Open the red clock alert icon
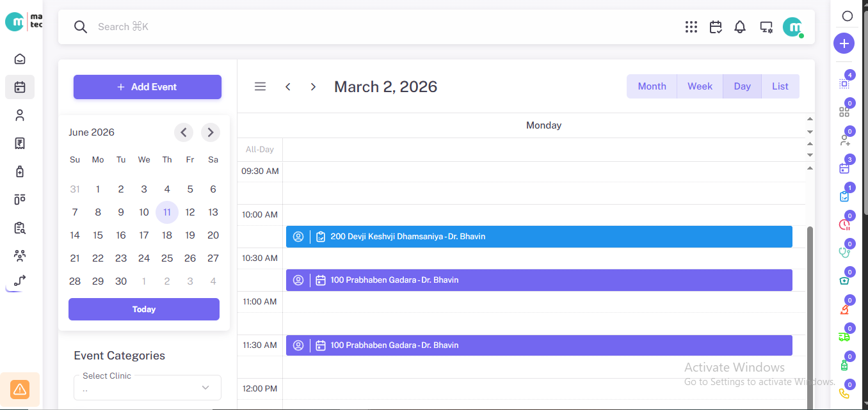The image size is (868, 410). click(x=844, y=225)
